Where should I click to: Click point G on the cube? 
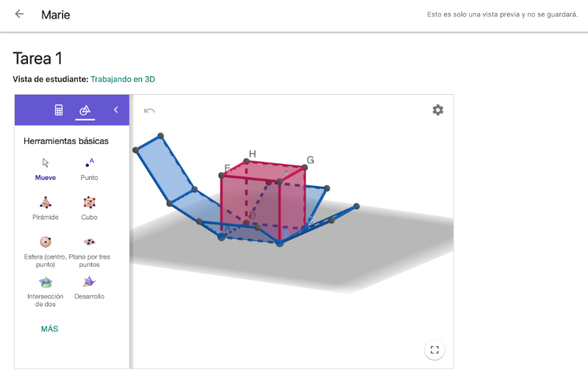tap(305, 167)
